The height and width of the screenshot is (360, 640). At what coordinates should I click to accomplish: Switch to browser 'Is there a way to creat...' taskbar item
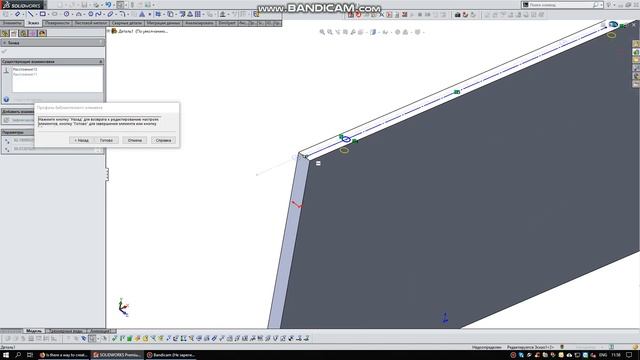coord(63,355)
